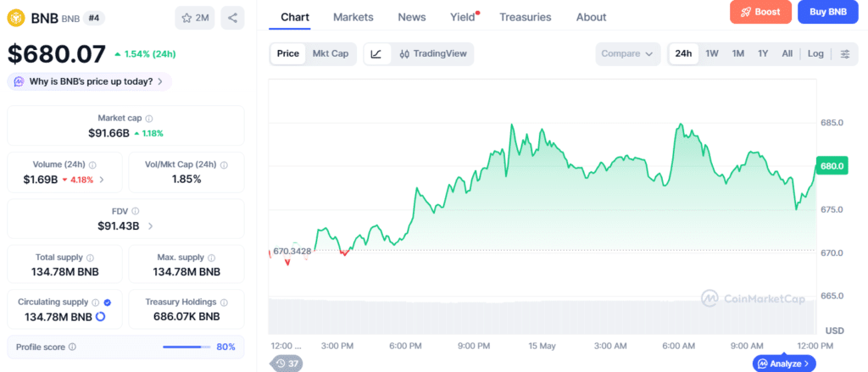Click the BNB coin logo icon
This screenshot has width=868, height=372.
pos(17,18)
